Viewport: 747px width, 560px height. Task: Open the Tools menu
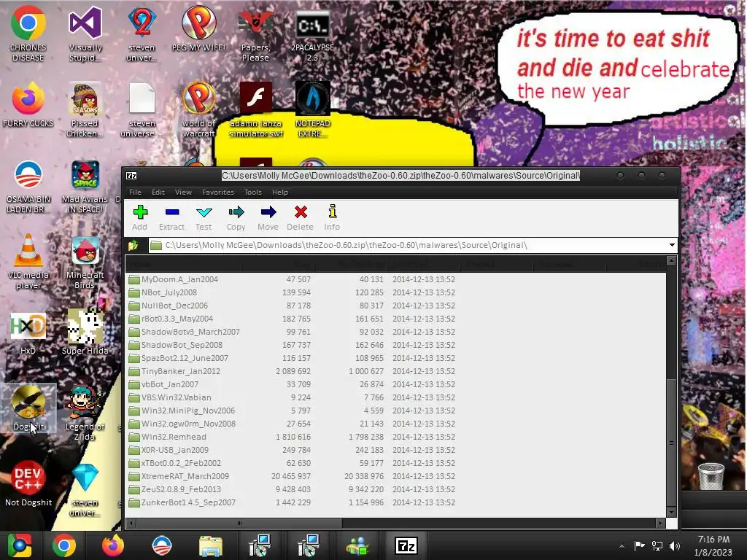coord(253,192)
